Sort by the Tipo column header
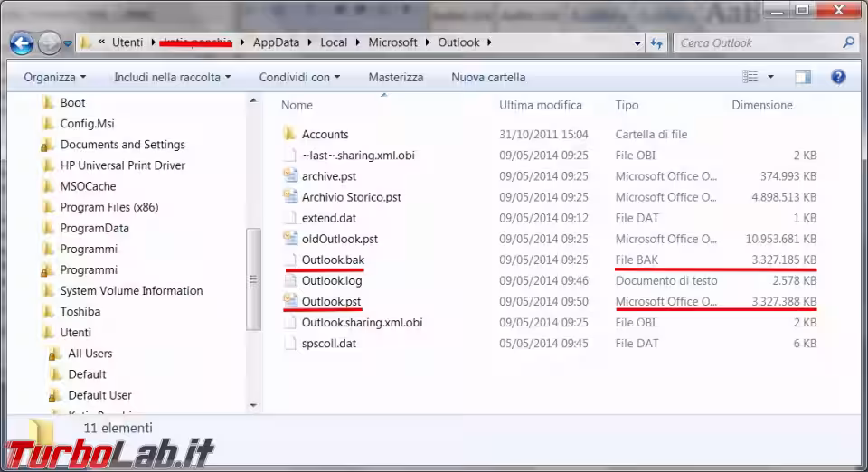The width and height of the screenshot is (868, 472). point(627,105)
